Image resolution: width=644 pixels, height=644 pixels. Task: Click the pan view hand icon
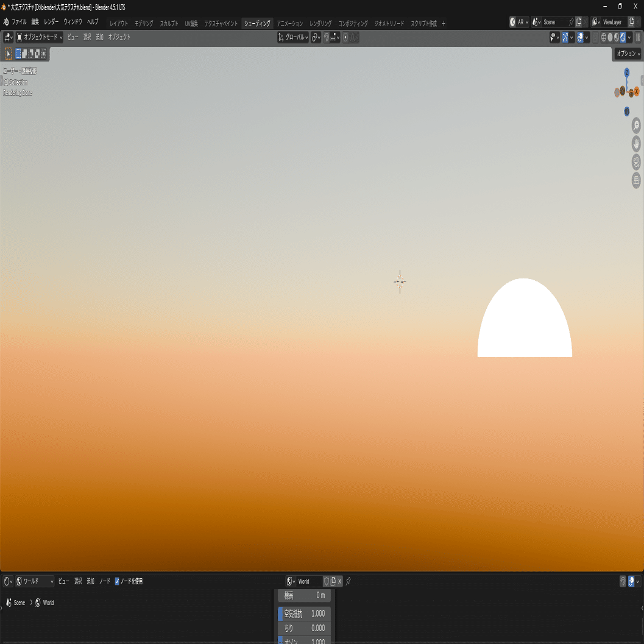pyautogui.click(x=636, y=144)
